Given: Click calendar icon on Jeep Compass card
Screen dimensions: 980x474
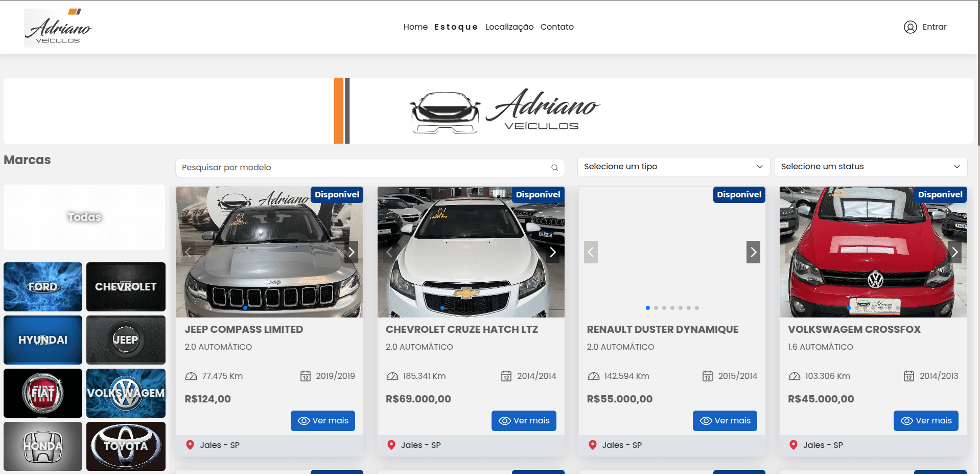Looking at the screenshot, I should pyautogui.click(x=305, y=376).
